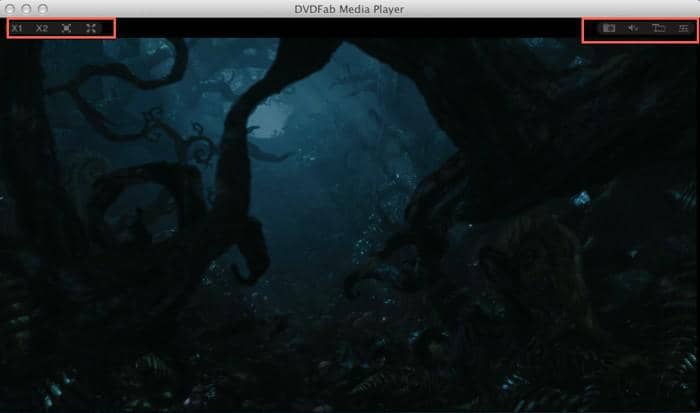Enter full screen with the expand-arrows icon
Viewport: 700px width, 413px height.
(x=91, y=28)
